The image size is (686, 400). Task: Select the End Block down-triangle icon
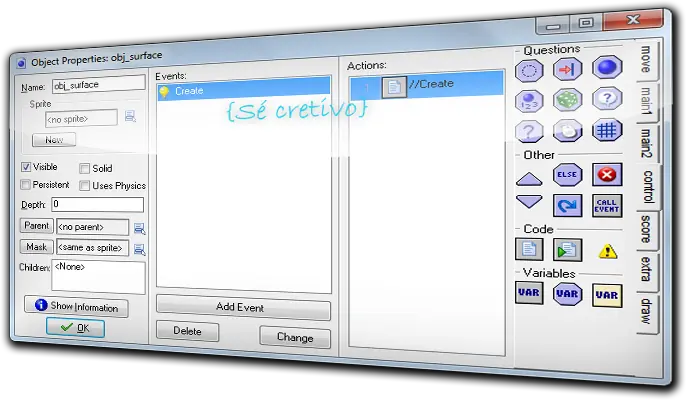point(529,201)
